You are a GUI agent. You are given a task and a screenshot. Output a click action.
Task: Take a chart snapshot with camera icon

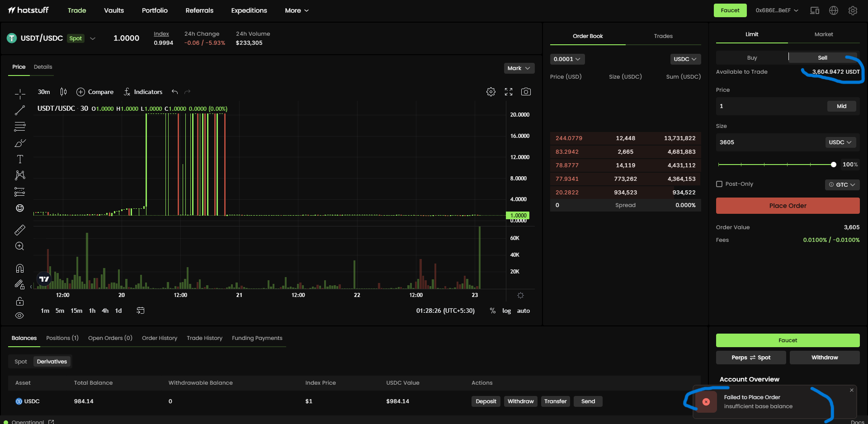coord(526,92)
